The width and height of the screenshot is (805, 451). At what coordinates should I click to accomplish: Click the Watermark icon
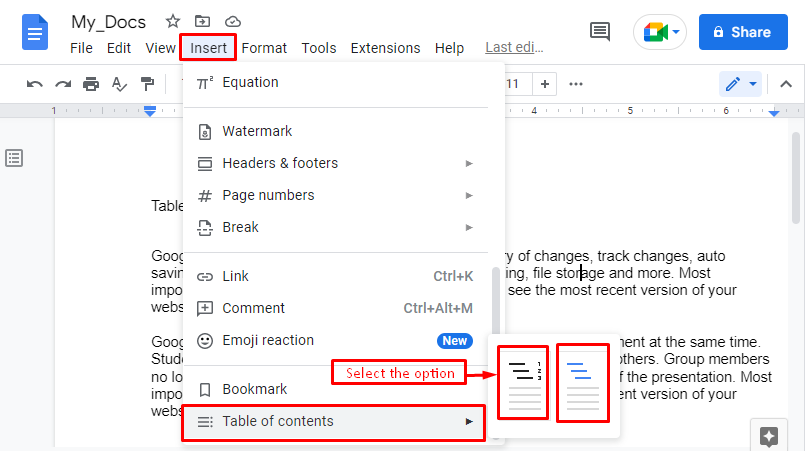(205, 132)
